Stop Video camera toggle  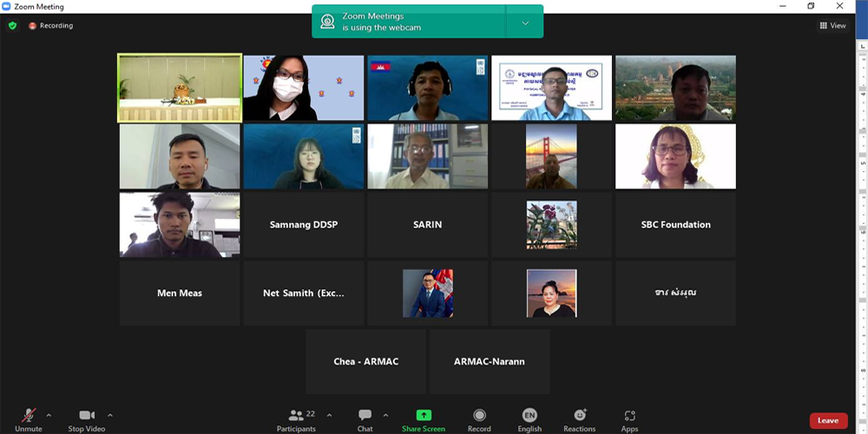[x=87, y=416]
